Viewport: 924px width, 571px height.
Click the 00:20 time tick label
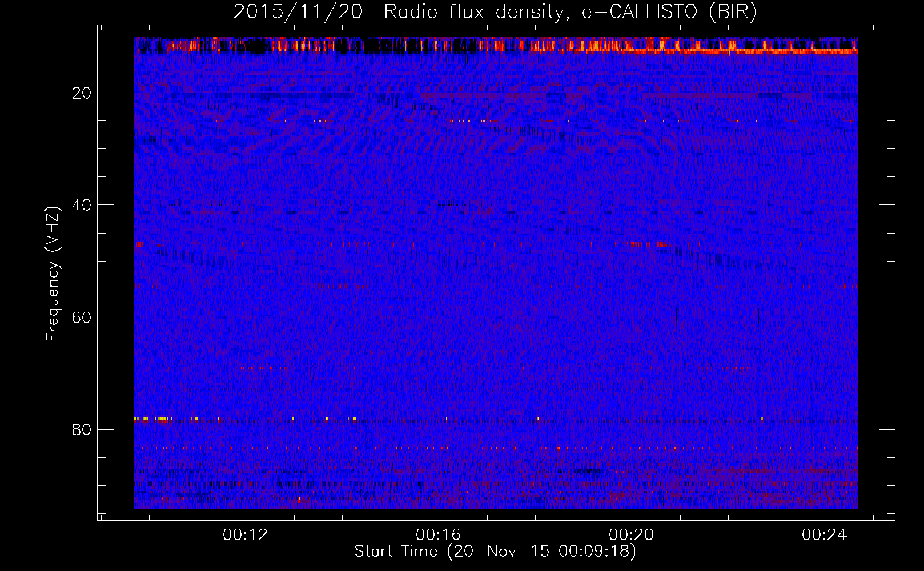pos(632,535)
